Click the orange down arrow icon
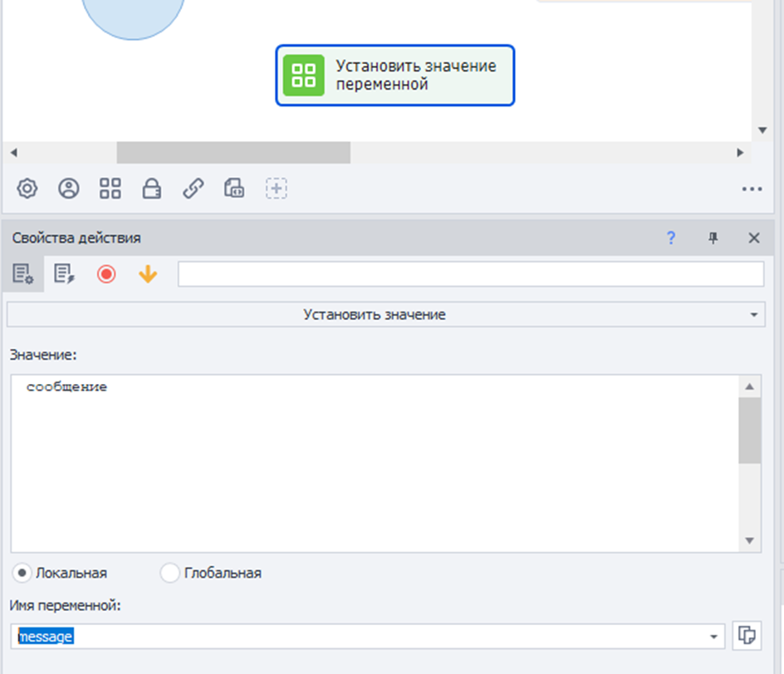784x674 pixels. coord(148,274)
